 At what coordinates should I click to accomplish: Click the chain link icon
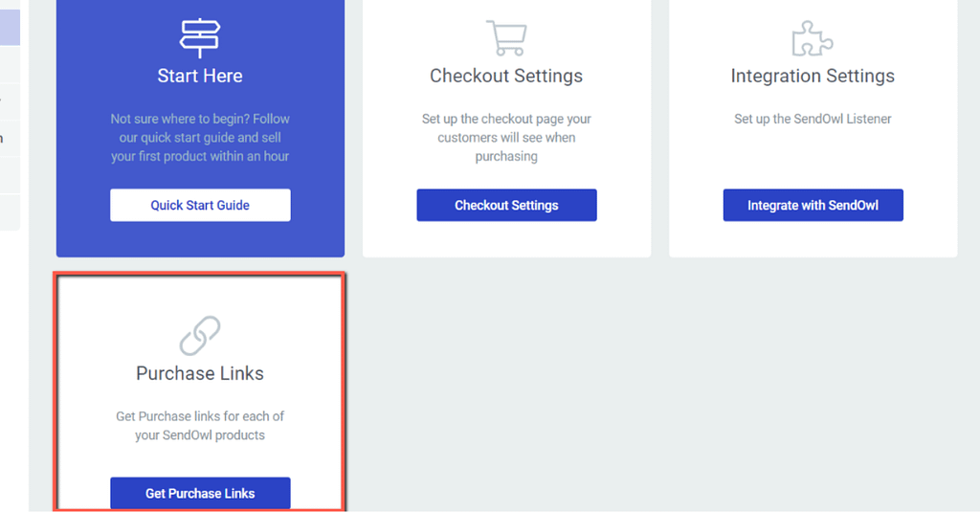point(200,336)
